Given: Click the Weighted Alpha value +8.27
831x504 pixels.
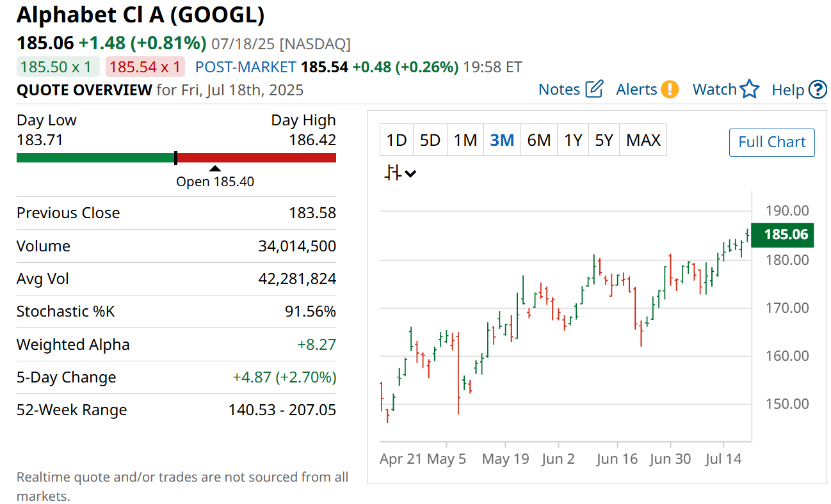Looking at the screenshot, I should [x=317, y=345].
